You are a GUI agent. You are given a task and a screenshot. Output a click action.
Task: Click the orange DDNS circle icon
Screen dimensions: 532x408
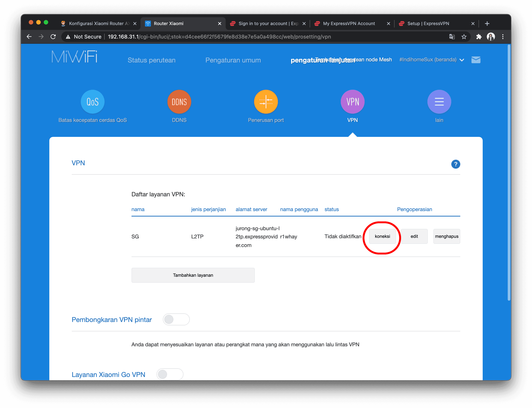tap(179, 102)
